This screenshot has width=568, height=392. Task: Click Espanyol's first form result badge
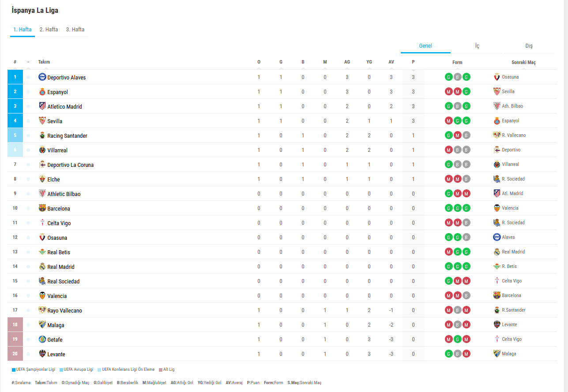(x=448, y=91)
